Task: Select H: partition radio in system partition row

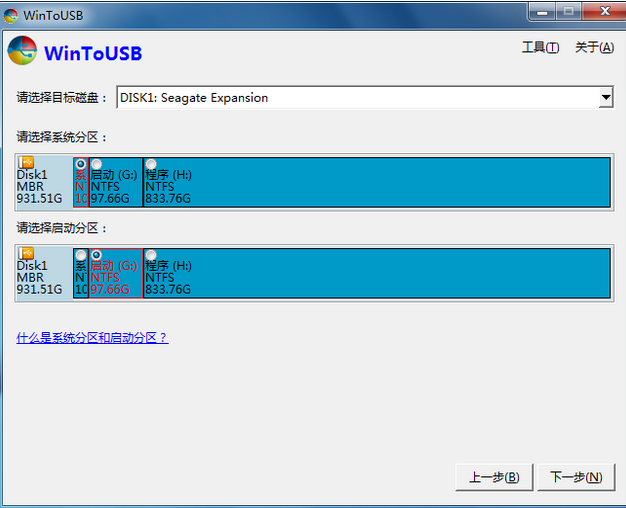Action: coord(151,164)
